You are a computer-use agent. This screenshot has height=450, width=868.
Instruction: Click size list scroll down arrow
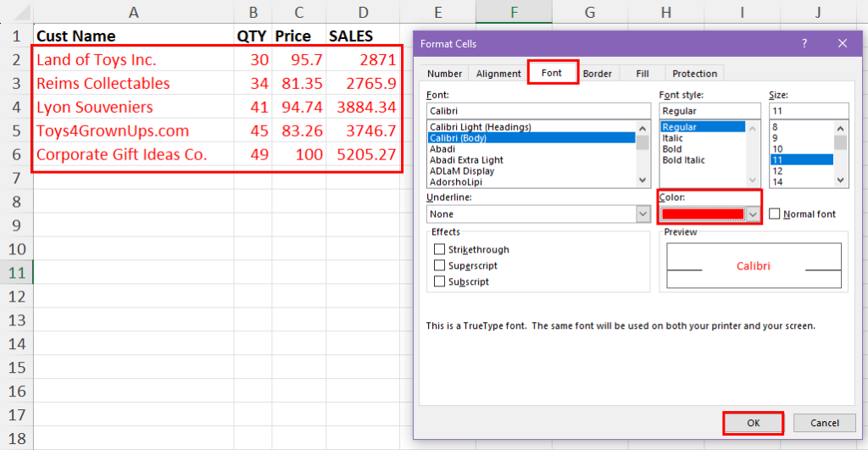pyautogui.click(x=840, y=180)
